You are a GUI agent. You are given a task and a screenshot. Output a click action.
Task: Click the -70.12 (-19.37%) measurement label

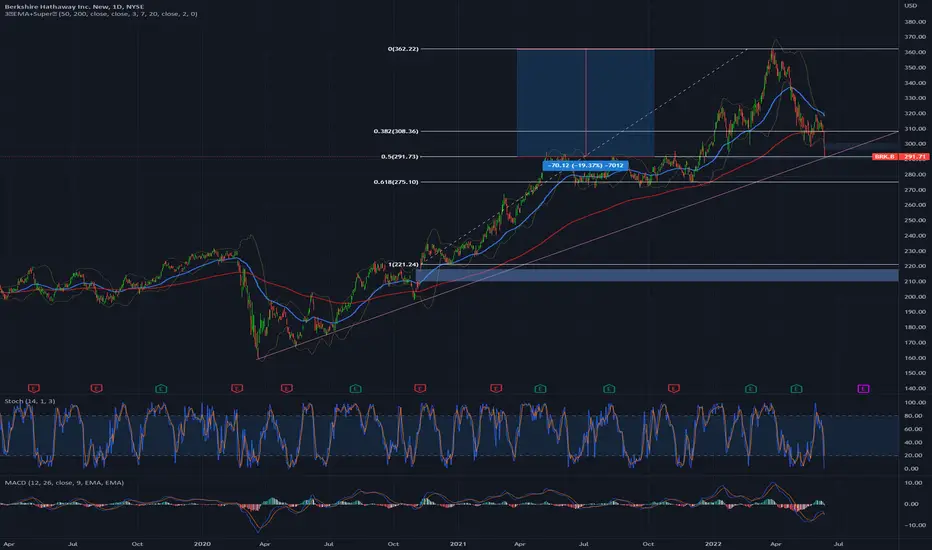[585, 165]
